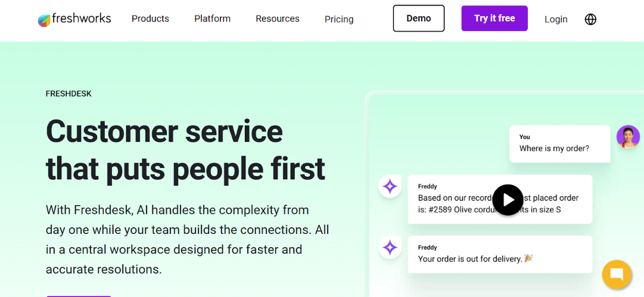Play the Freshdesk demo video
The image size is (644, 297).
(x=508, y=199)
